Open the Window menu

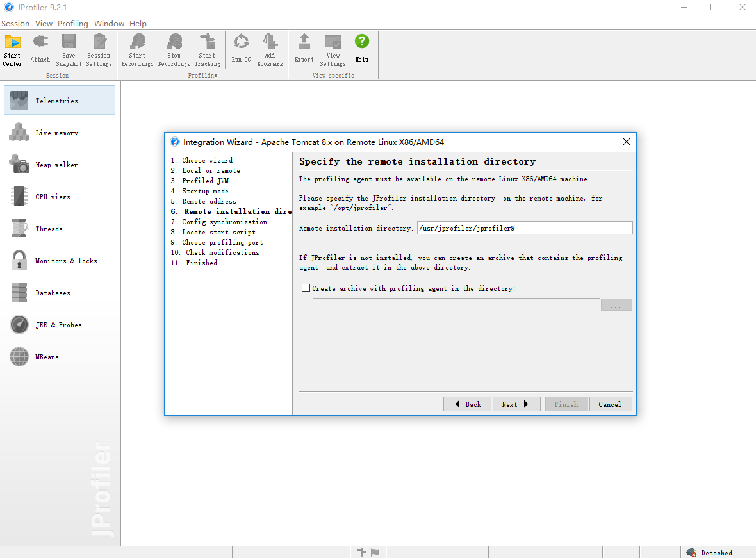coord(109,23)
